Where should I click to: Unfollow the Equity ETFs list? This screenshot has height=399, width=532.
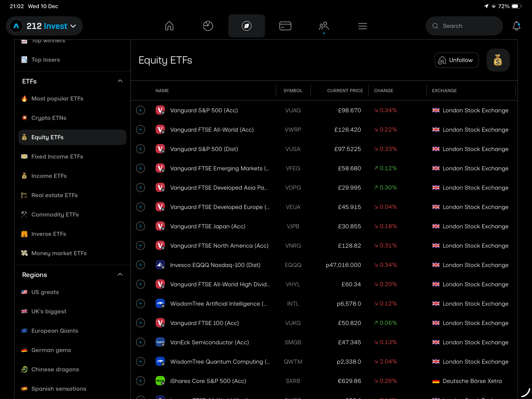[456, 60]
